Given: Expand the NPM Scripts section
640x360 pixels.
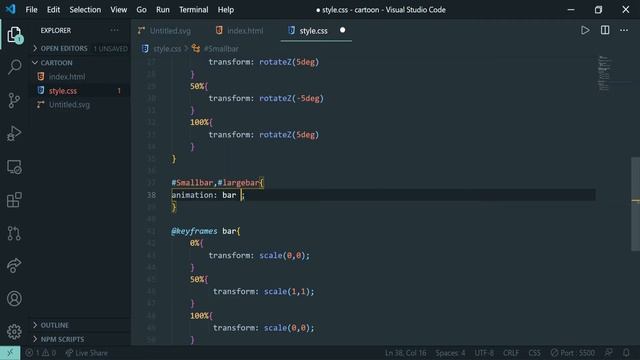Looking at the screenshot, I should coord(80,339).
